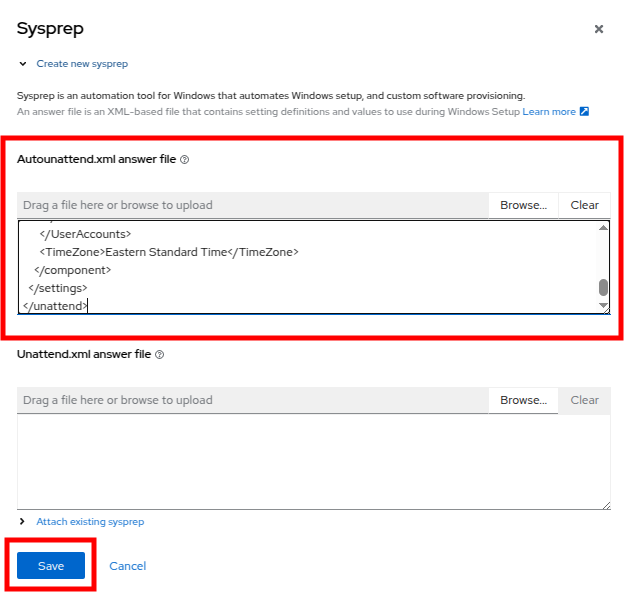Expand the Attach existing sysprep section
Image resolution: width=626 pixels, height=592 pixels.
(x=22, y=522)
